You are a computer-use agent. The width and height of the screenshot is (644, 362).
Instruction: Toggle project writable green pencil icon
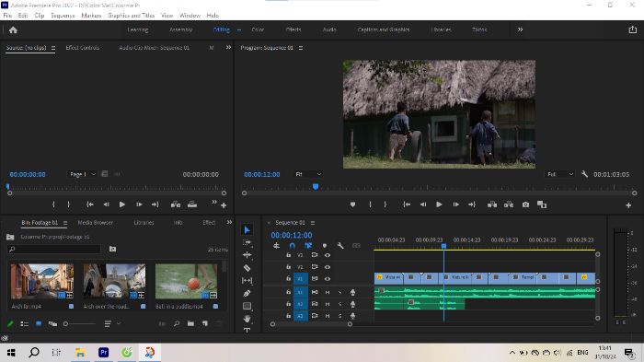coord(10,324)
